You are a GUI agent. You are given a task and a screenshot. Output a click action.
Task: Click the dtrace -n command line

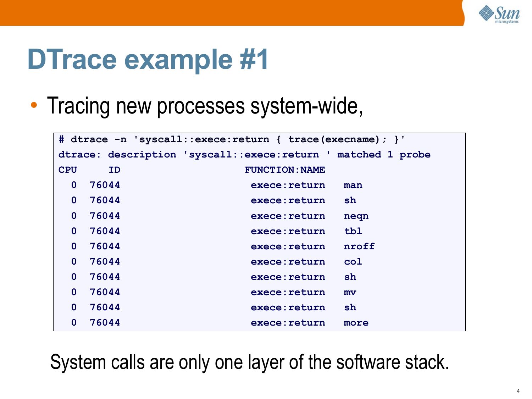click(232, 139)
